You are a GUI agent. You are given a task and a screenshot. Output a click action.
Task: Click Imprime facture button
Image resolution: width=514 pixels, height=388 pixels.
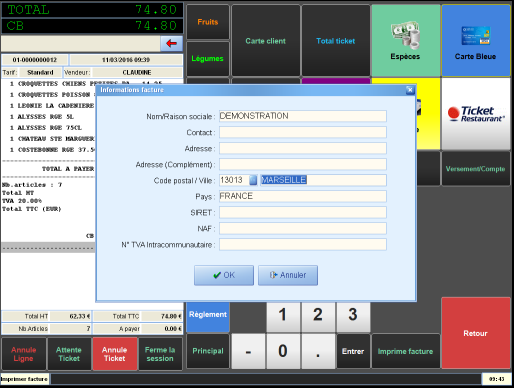(x=406, y=351)
